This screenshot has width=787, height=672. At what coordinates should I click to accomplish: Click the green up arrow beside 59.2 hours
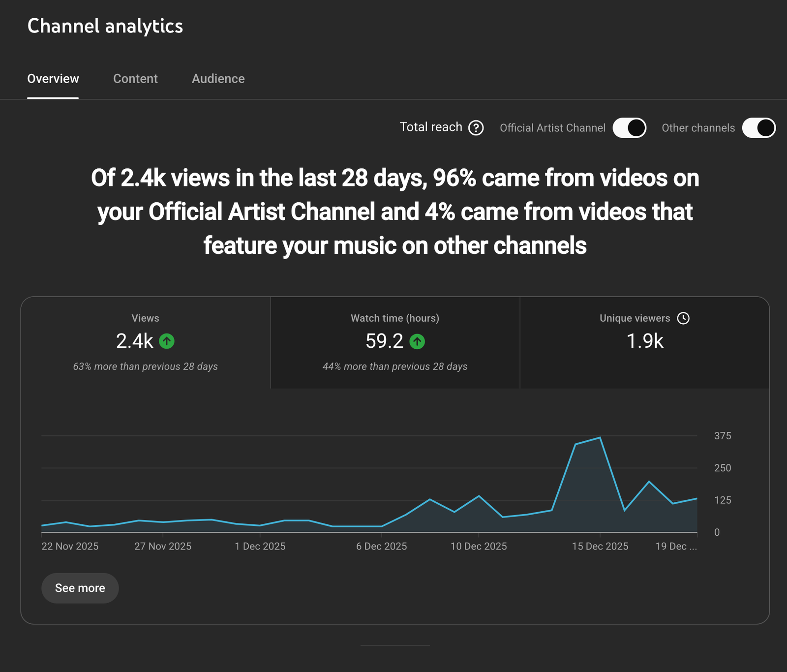point(417,341)
